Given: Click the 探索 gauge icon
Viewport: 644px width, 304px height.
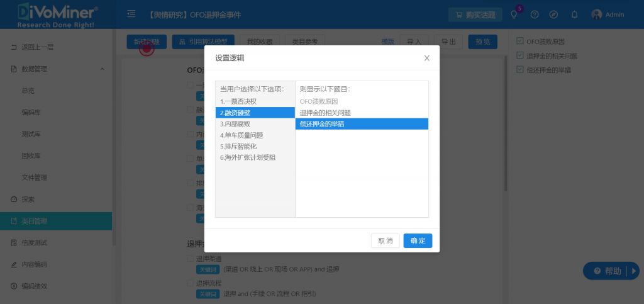Looking at the screenshot, I should click(14, 200).
